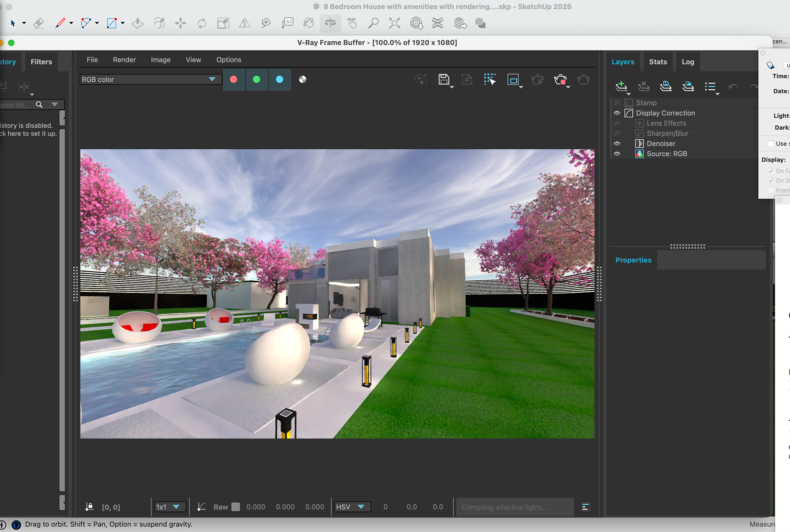Toggle the red channel swatch
This screenshot has height=532, width=790.
pos(233,79)
